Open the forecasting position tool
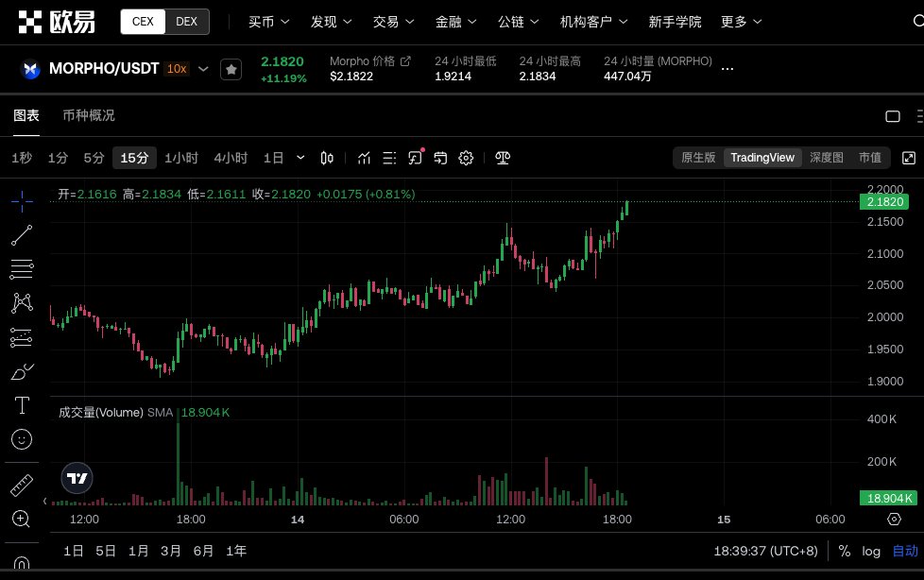924x580 pixels. pyautogui.click(x=22, y=337)
